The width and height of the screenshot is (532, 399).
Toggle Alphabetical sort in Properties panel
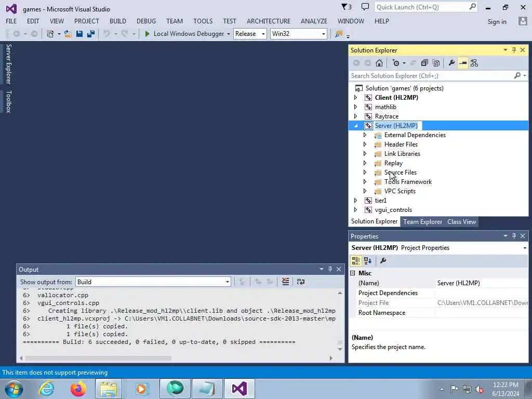coord(368,261)
